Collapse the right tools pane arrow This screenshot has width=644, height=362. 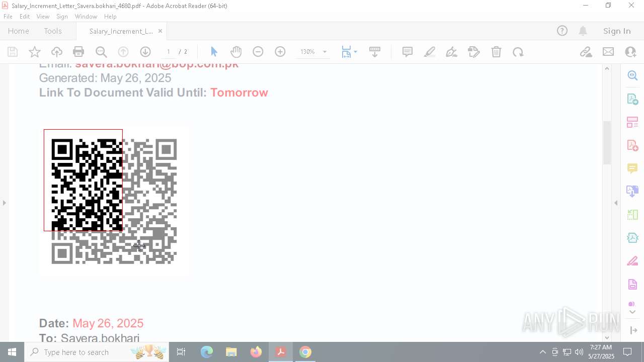616,203
